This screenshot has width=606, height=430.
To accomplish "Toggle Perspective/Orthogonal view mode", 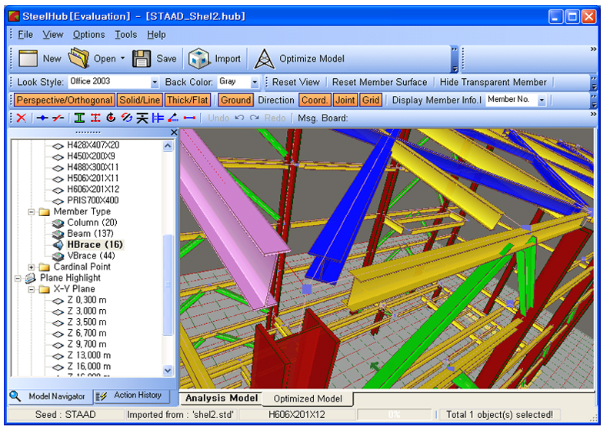I will coord(63,100).
